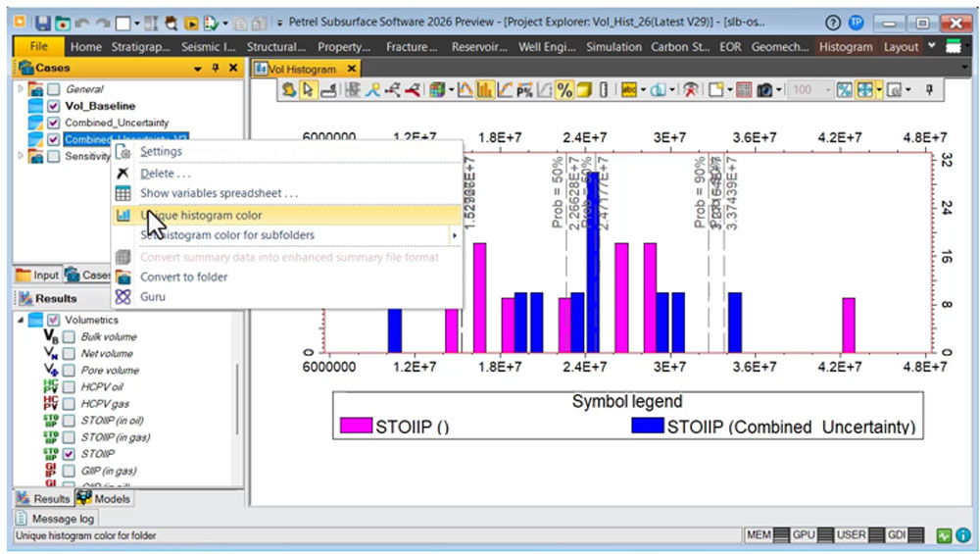Screen dimensions: 980x554
Task: Select Guru in the context menu
Action: point(287,297)
